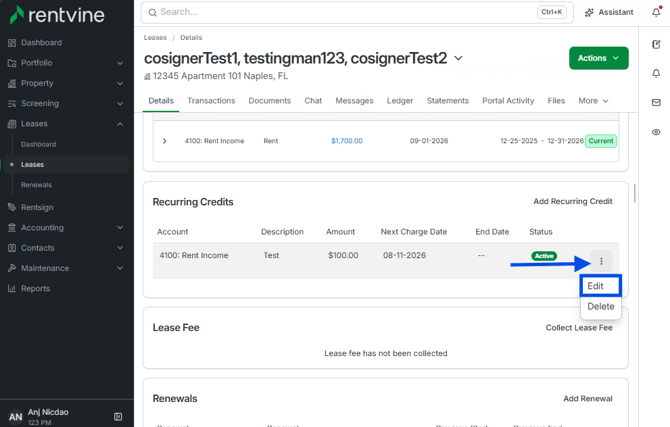Screen dimensions: 670x427
Task: Open the Dashboard sidebar icon
Action: 12,43
